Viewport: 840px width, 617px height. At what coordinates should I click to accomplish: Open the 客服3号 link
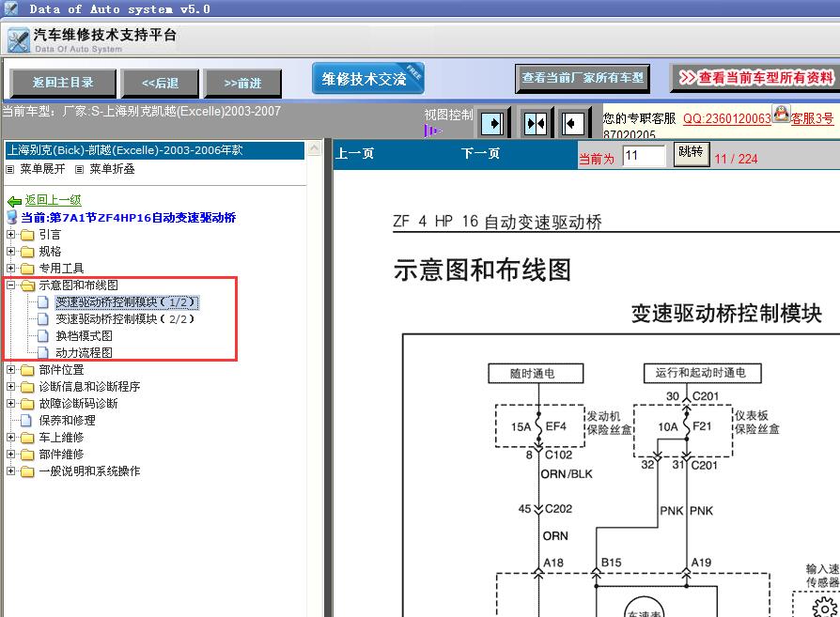click(x=812, y=118)
